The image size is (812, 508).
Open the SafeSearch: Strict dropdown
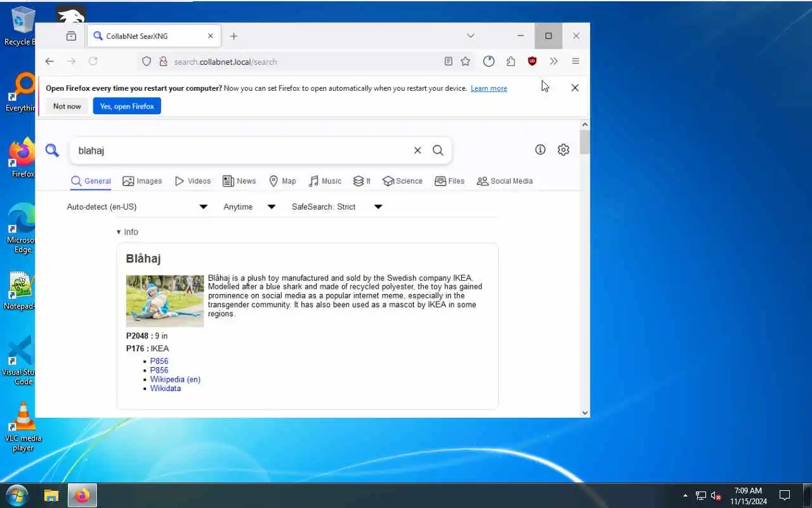click(x=337, y=207)
